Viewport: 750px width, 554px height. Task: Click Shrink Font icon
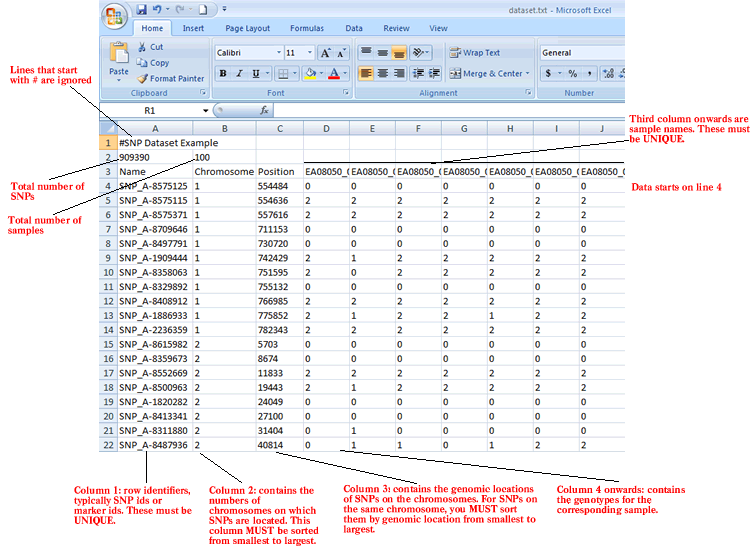point(342,53)
